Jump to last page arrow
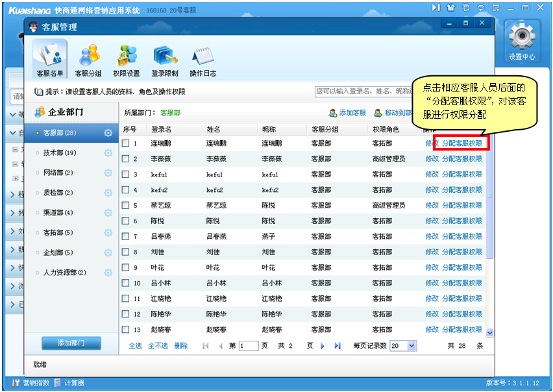This screenshot has width=553, height=392. point(338,346)
